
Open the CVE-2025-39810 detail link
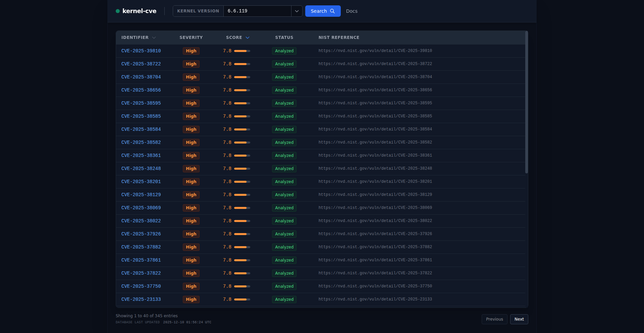click(141, 51)
